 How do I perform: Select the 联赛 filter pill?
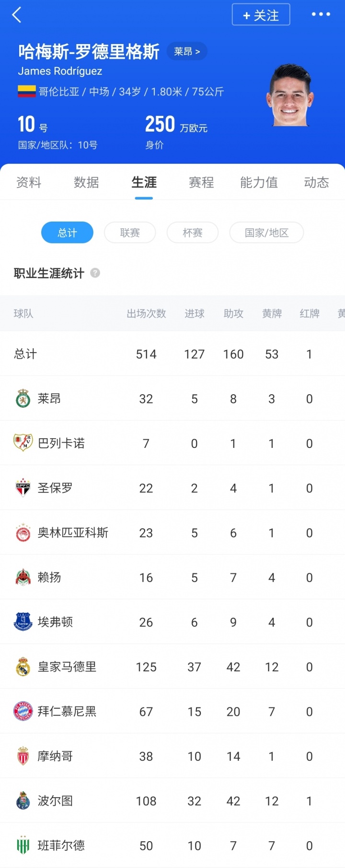pyautogui.click(x=130, y=233)
